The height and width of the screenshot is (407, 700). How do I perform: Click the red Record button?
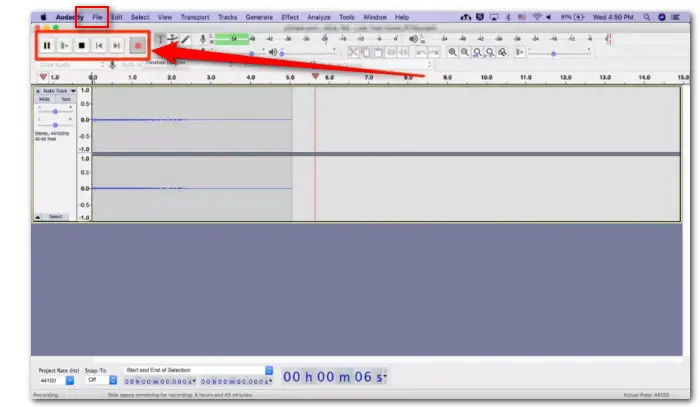(138, 46)
